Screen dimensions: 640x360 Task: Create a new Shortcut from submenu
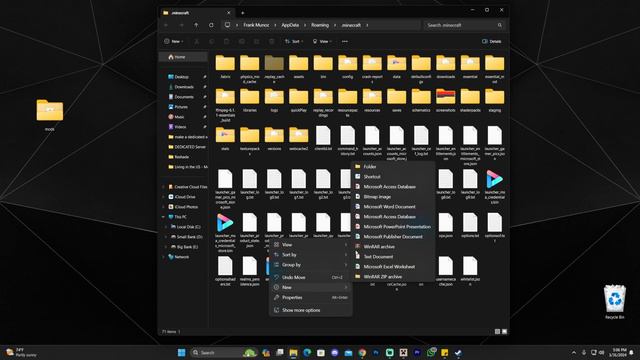point(393,177)
